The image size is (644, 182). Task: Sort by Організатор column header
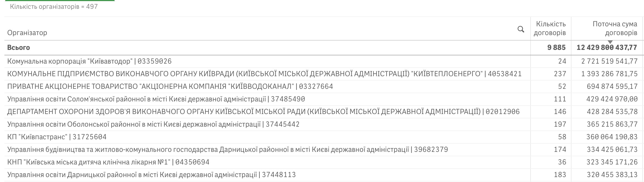click(x=27, y=33)
